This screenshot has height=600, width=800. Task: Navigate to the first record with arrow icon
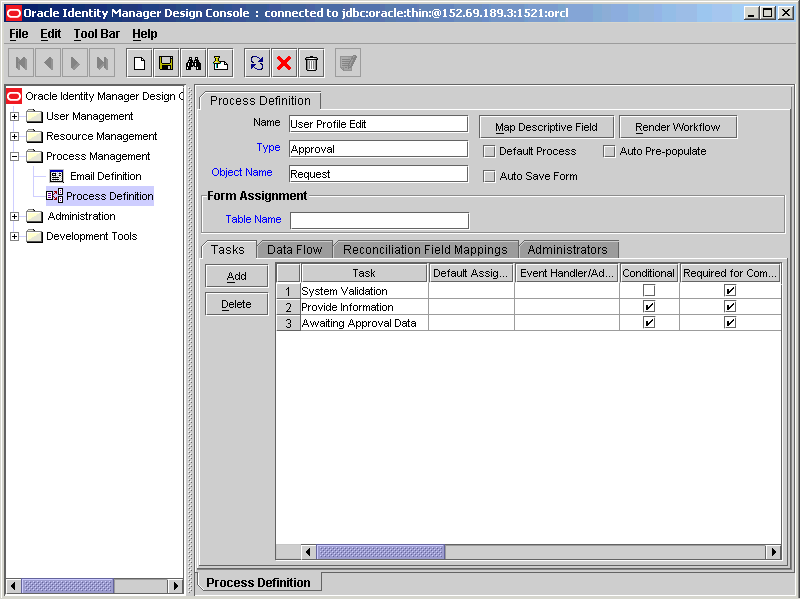pyautogui.click(x=20, y=62)
